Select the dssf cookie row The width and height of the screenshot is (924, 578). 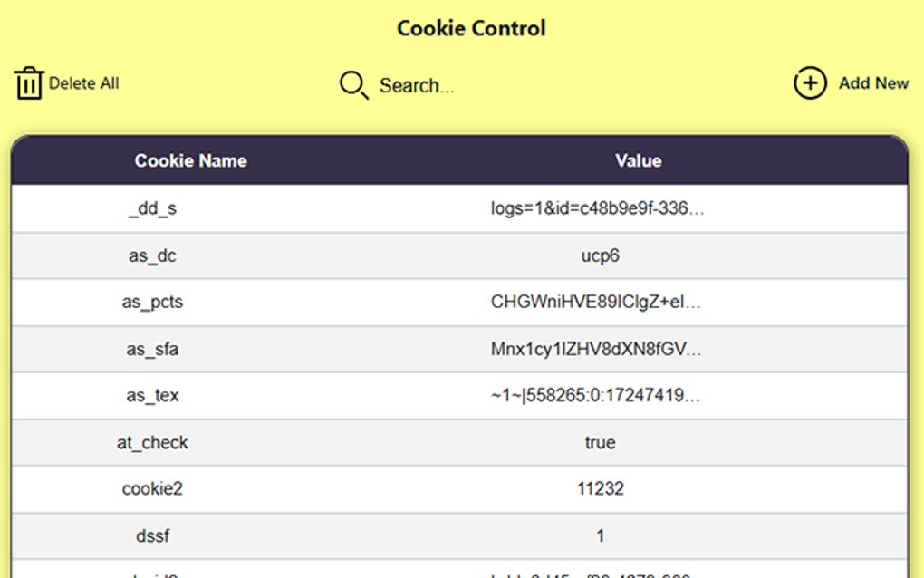[152, 536]
